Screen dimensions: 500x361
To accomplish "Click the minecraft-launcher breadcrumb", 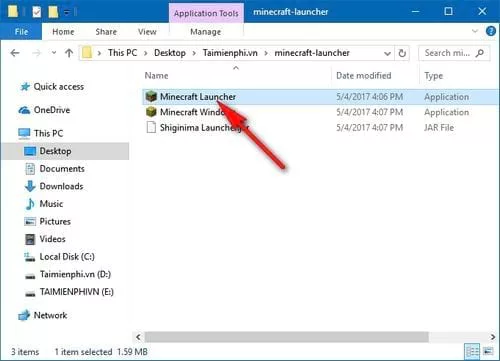I will click(312, 53).
